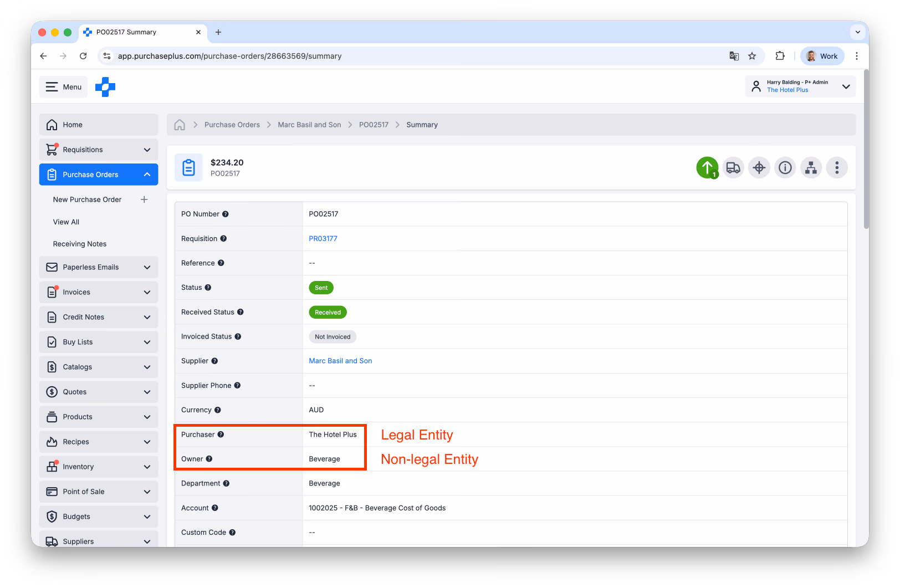Click the help icon beside Received Status
900x588 pixels.
pyautogui.click(x=241, y=312)
